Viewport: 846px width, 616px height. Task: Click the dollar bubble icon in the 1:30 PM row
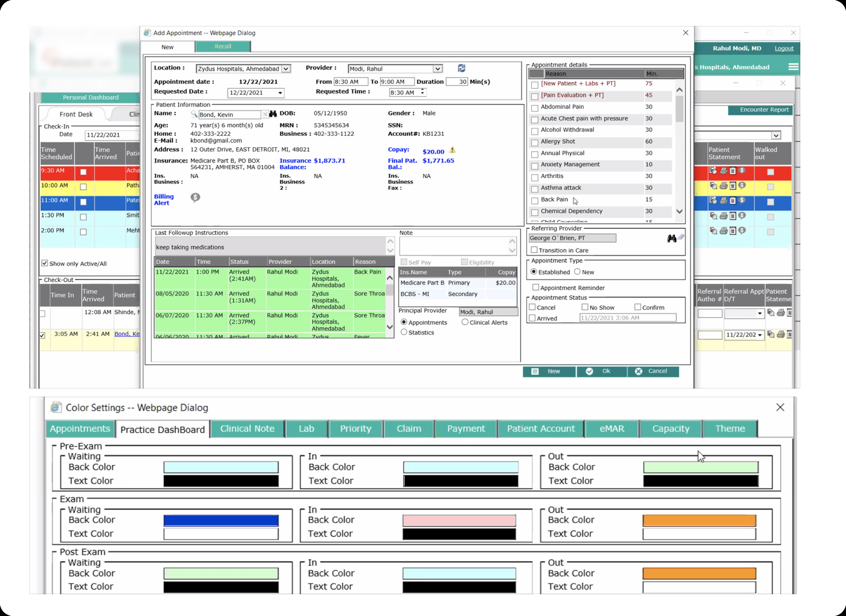(742, 216)
